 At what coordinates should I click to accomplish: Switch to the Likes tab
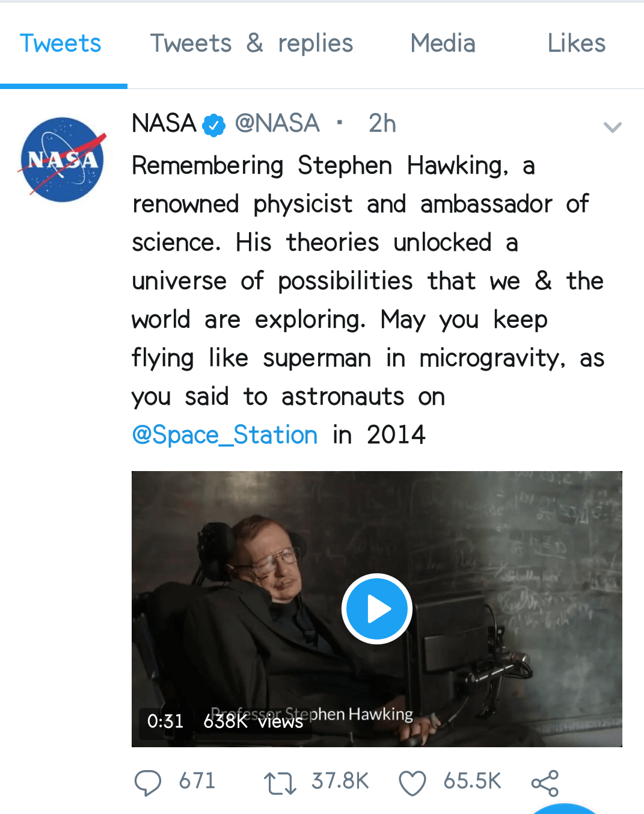click(576, 43)
